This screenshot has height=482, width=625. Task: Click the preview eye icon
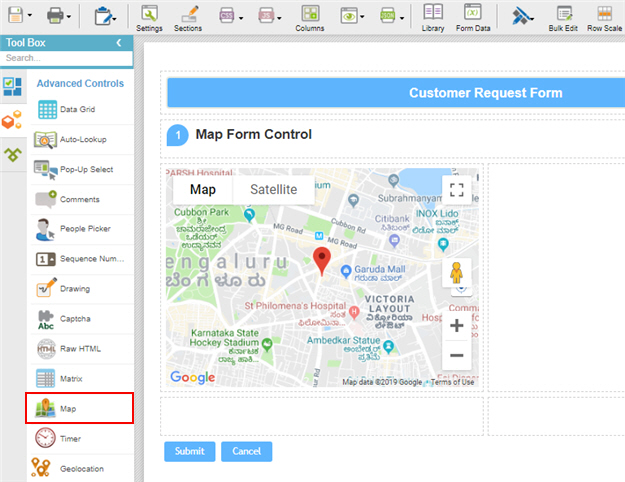348,16
